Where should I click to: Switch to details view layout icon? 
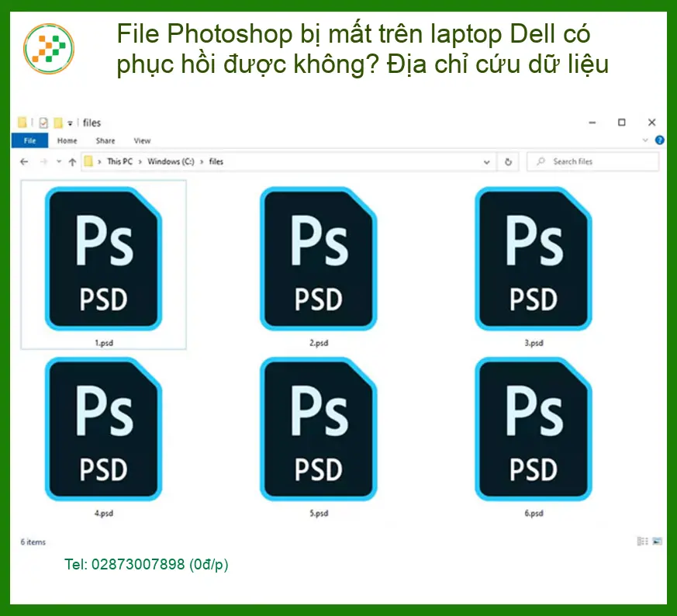(x=642, y=542)
